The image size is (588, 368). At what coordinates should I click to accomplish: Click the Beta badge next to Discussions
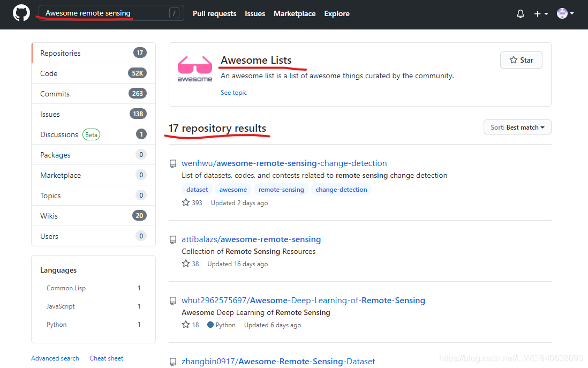coord(91,134)
